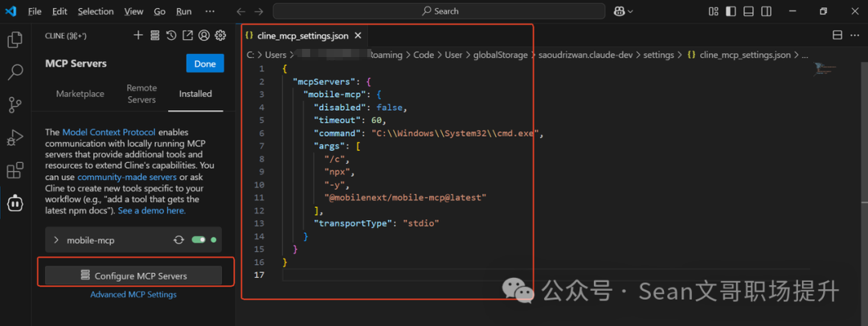Toggle the primary side bar visibility
868x326 pixels.
(731, 11)
